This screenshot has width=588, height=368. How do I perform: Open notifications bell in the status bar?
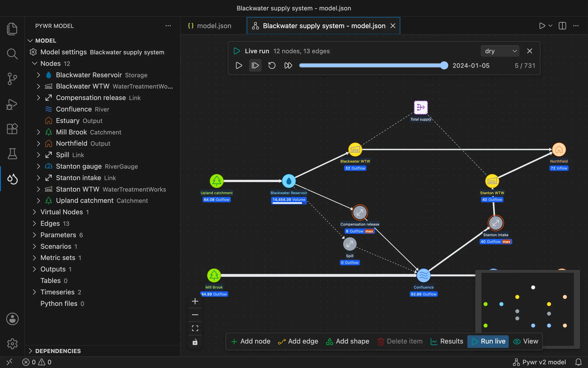[578, 362]
